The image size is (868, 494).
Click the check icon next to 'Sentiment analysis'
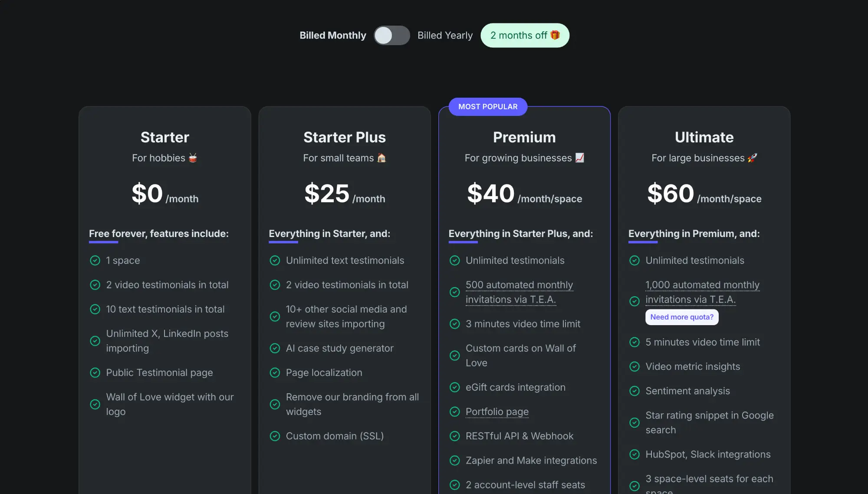tap(634, 391)
